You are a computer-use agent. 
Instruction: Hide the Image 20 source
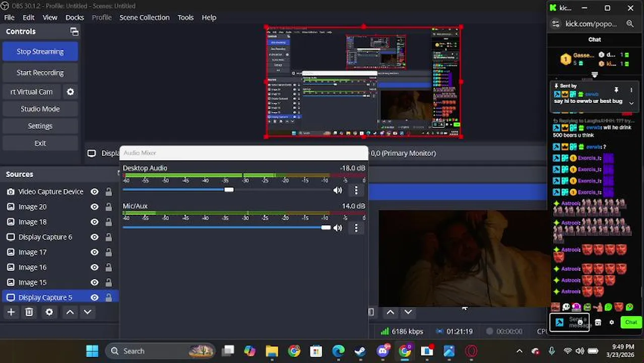click(94, 207)
